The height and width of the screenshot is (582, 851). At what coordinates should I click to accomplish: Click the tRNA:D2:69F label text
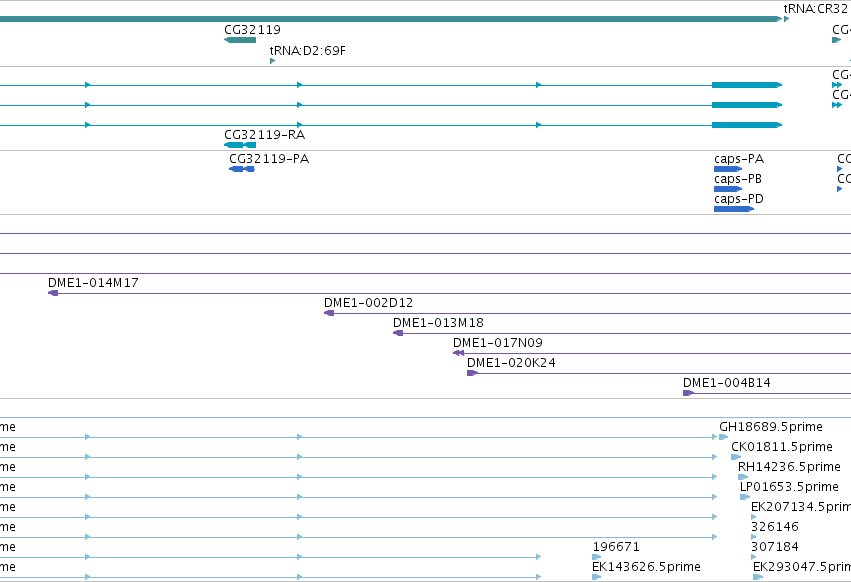pyautogui.click(x=308, y=50)
